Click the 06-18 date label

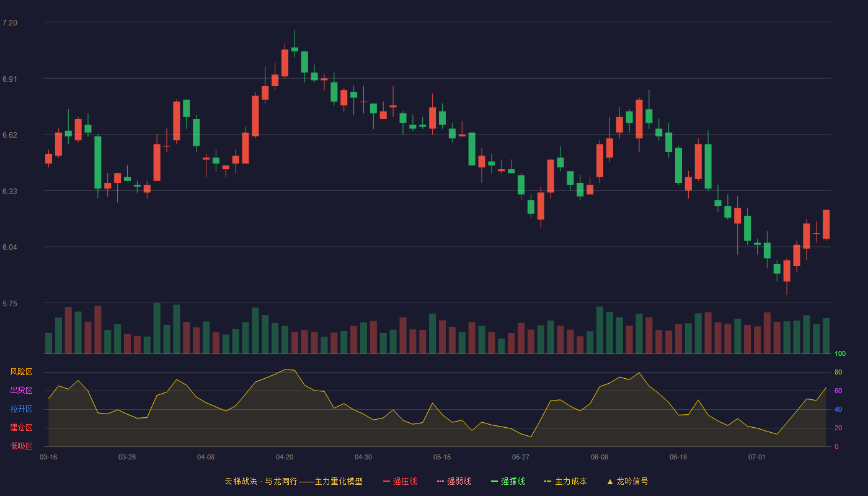(x=678, y=457)
